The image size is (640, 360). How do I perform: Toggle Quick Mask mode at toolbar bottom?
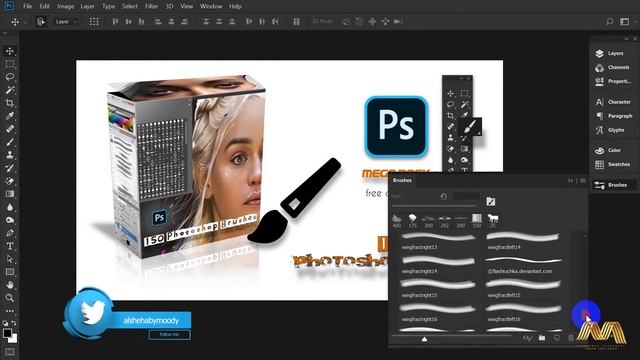(10, 351)
